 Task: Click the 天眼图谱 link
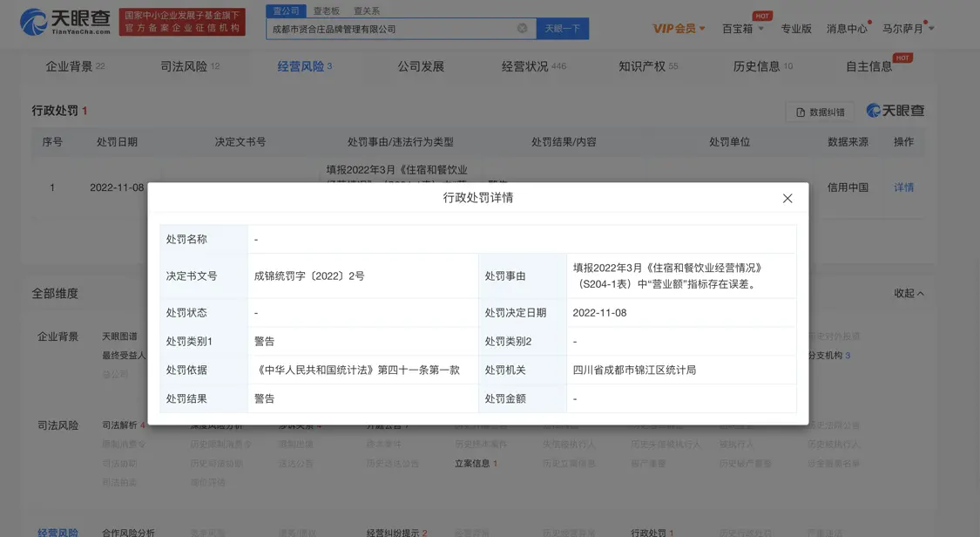point(119,336)
